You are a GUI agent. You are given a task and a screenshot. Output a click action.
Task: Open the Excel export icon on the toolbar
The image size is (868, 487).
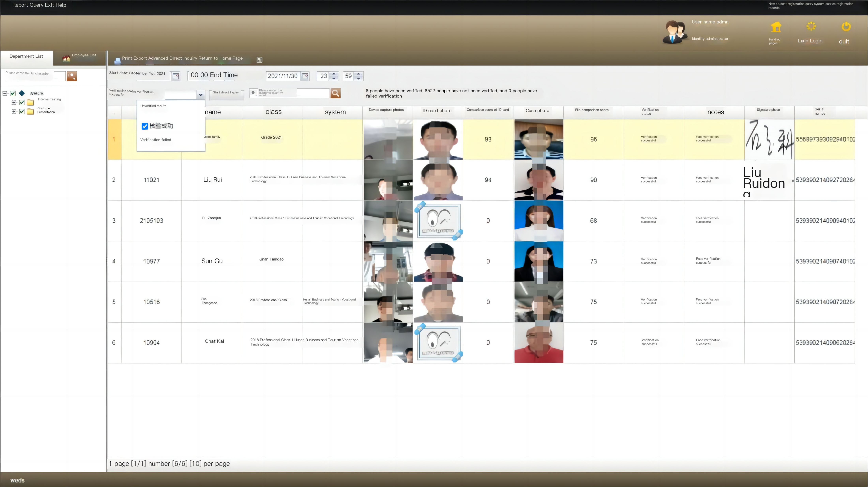(x=259, y=60)
